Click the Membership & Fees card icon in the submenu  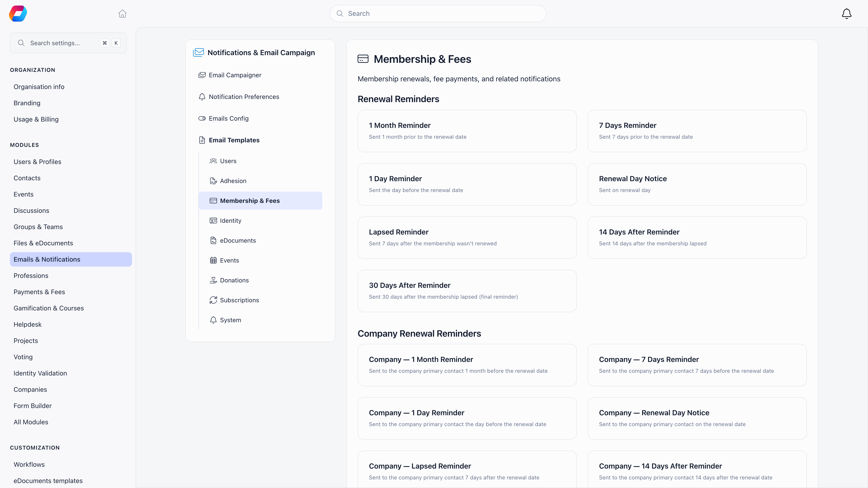tap(213, 201)
